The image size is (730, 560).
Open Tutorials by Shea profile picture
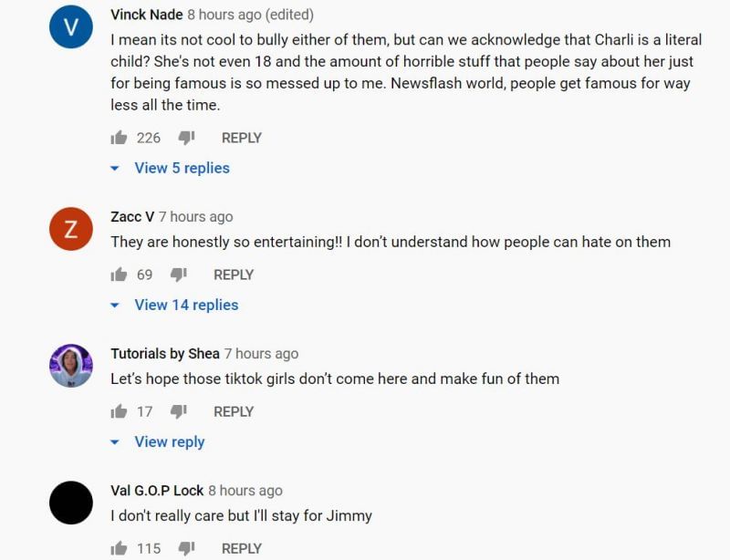click(71, 366)
